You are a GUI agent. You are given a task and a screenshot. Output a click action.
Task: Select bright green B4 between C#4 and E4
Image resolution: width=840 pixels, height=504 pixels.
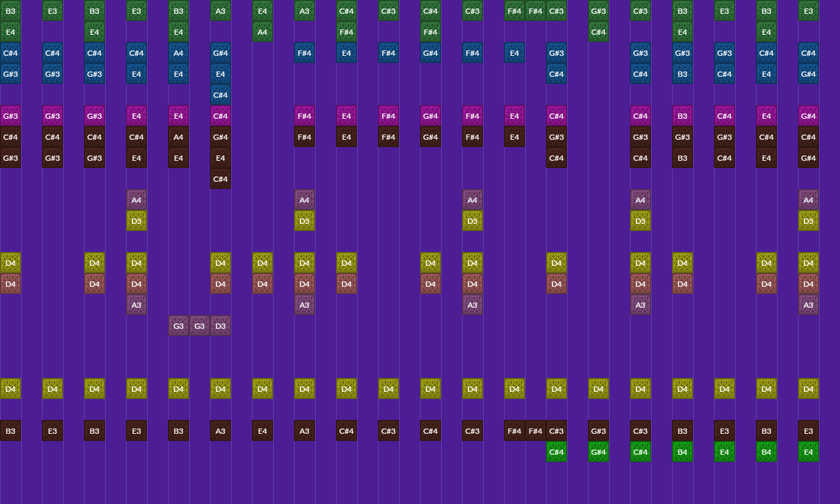pos(682,452)
